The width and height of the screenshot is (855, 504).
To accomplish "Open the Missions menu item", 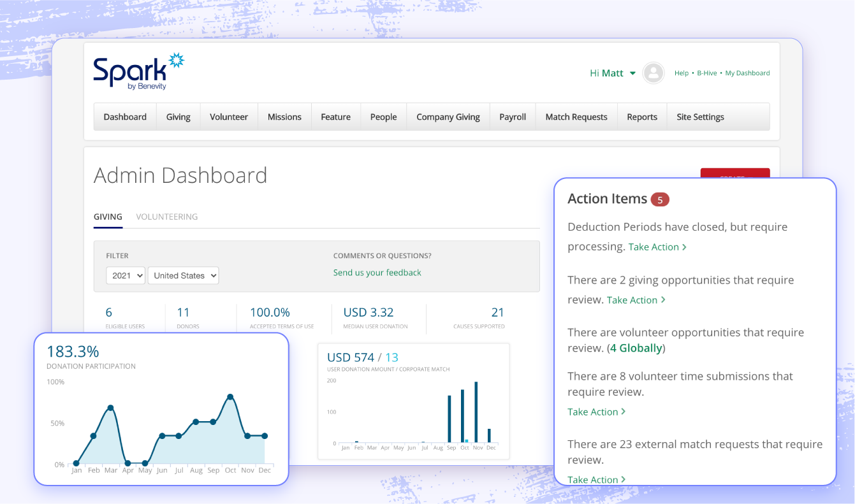I will [284, 117].
